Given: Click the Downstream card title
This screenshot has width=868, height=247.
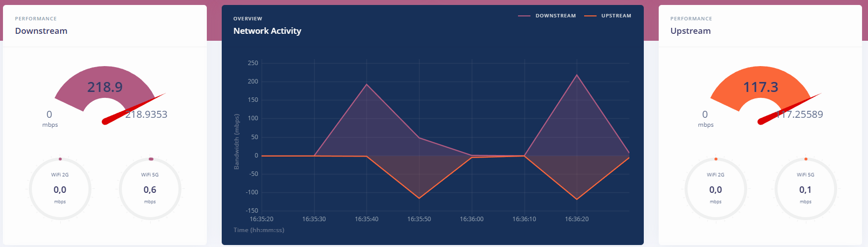Looking at the screenshot, I should 41,31.
